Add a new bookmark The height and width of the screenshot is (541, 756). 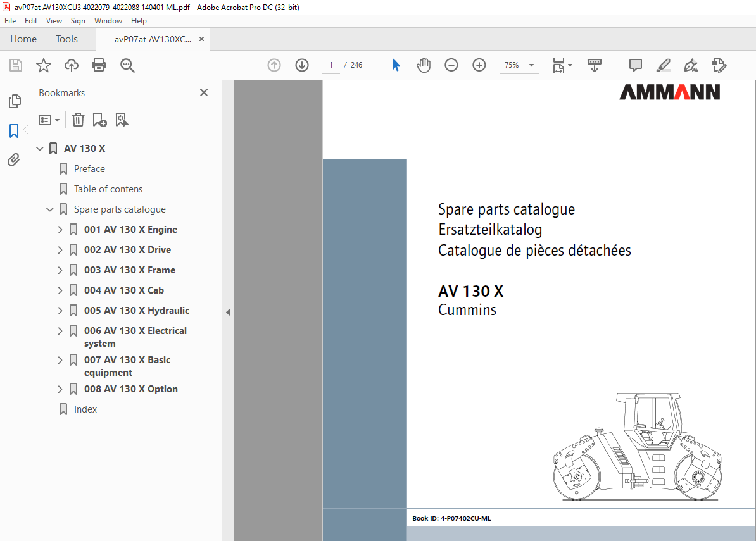click(x=99, y=120)
